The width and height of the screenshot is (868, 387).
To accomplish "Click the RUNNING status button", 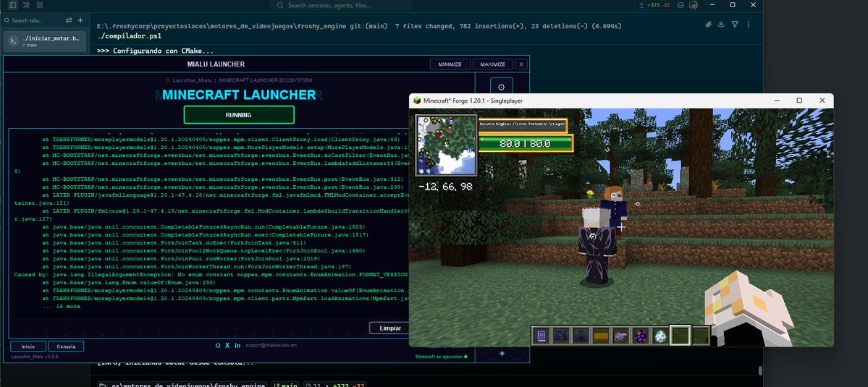I will [x=239, y=115].
